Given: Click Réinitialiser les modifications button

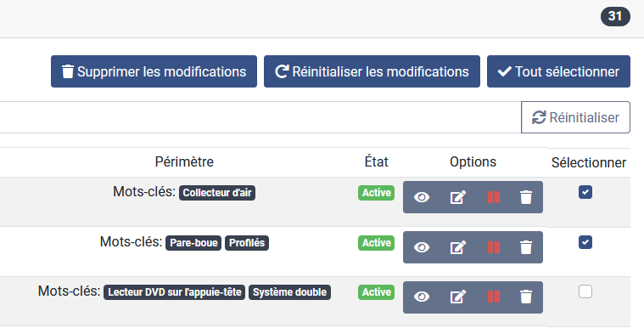Looking at the screenshot, I should [x=372, y=71].
